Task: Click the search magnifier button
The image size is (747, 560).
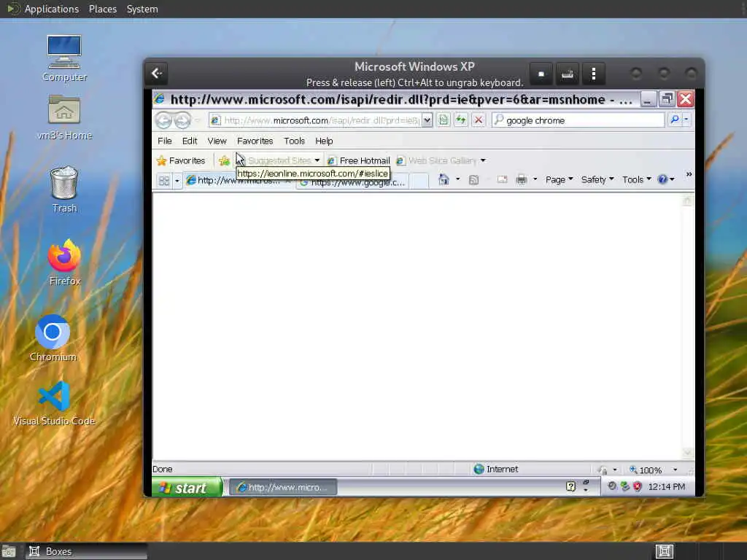Action: point(675,120)
